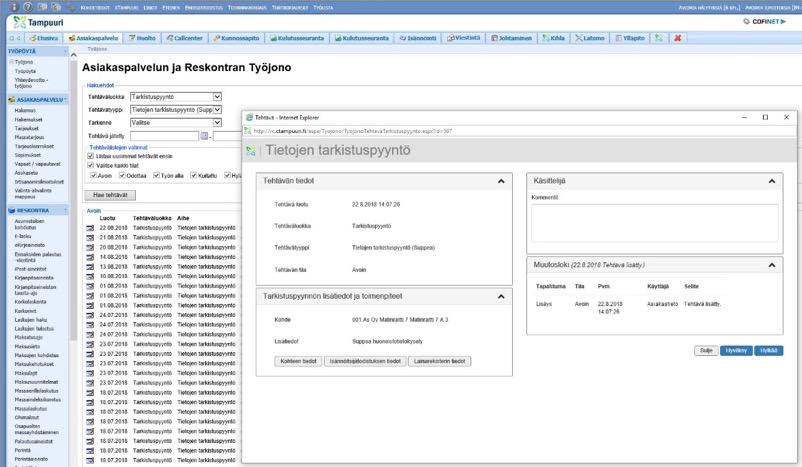Image resolution: width=802 pixels, height=467 pixels.
Task: Open Korkolaskenta in the sidebar
Action: (x=30, y=302)
